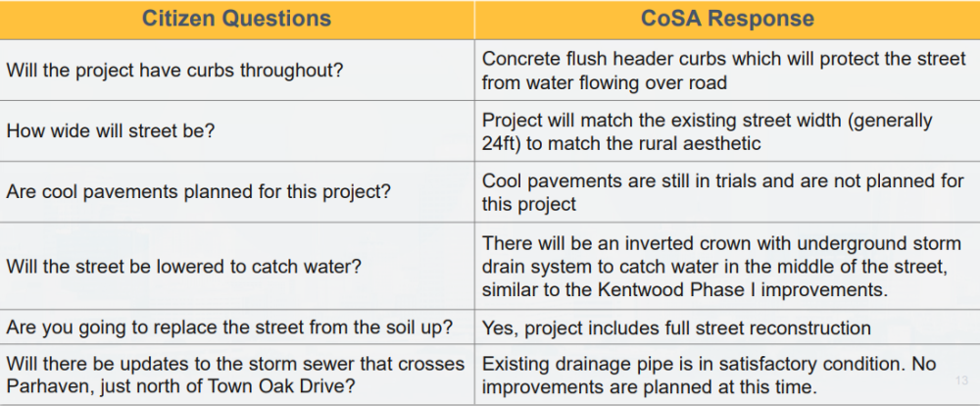The image size is (980, 406).
Task: Click the 'How wide will street be?' question
Action: [x=111, y=131]
